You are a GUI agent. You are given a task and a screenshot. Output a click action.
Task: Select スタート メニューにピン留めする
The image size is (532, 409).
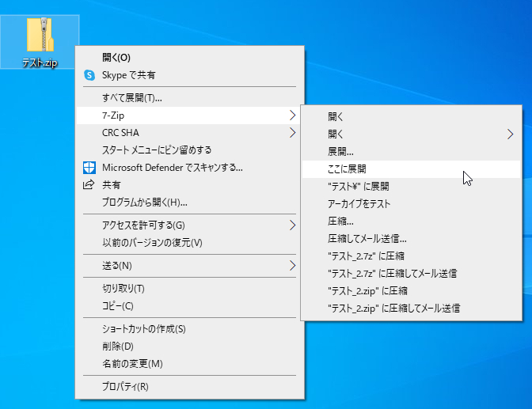click(190, 150)
